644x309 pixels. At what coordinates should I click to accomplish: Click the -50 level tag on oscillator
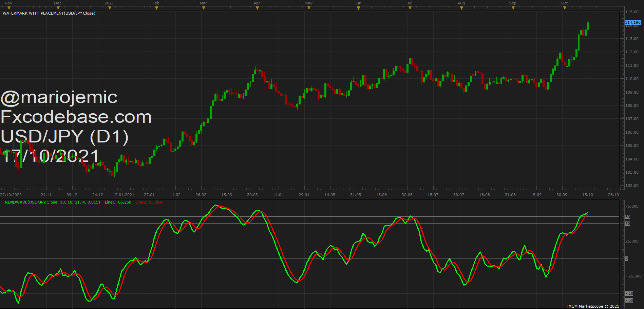point(629,293)
